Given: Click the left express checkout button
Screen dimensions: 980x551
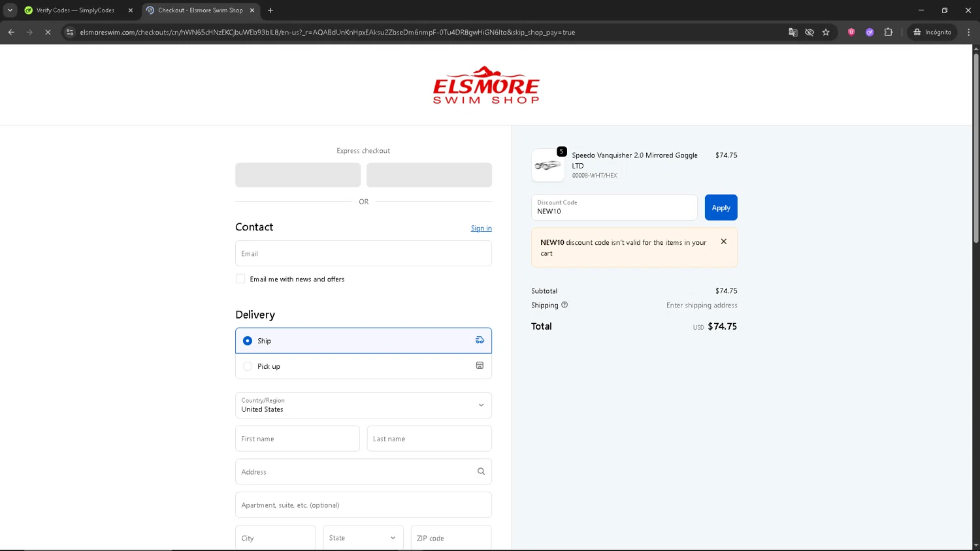Looking at the screenshot, I should click(298, 175).
